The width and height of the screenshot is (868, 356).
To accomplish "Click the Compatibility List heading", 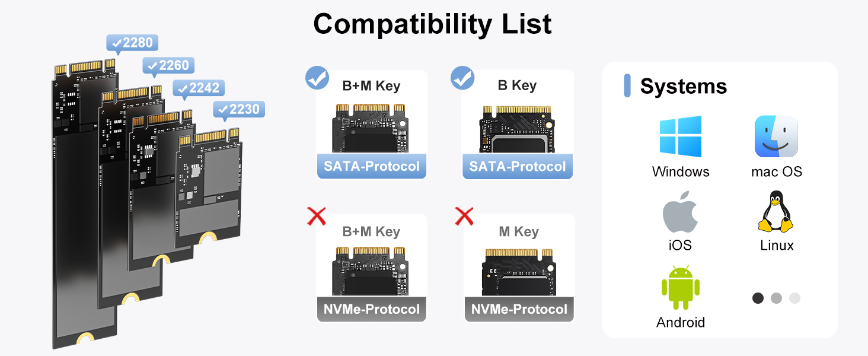I will coord(432,24).
